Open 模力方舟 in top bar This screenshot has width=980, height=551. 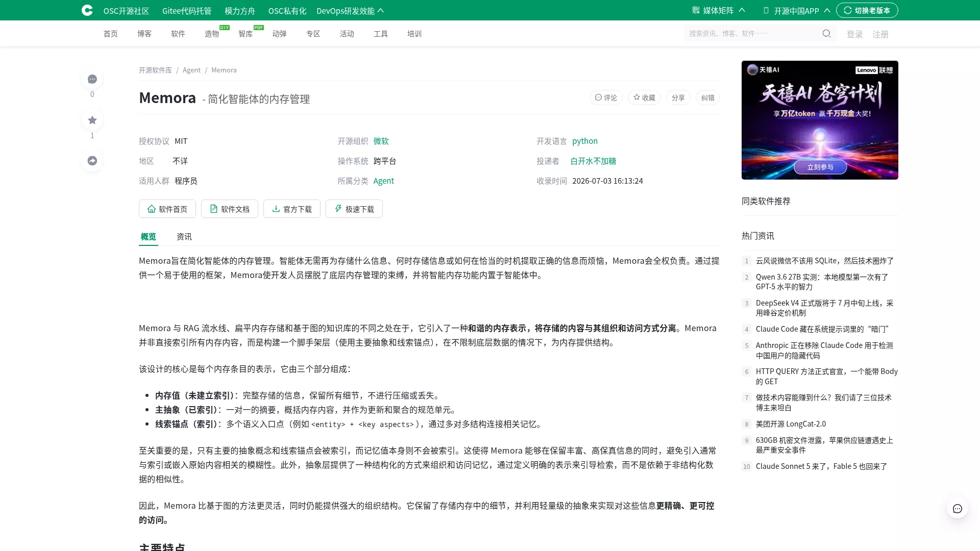pos(240,11)
